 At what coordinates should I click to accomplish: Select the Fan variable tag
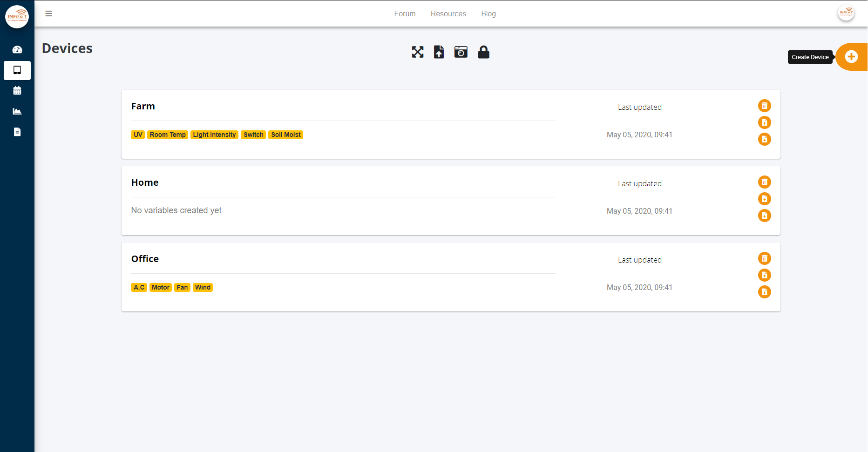click(182, 287)
